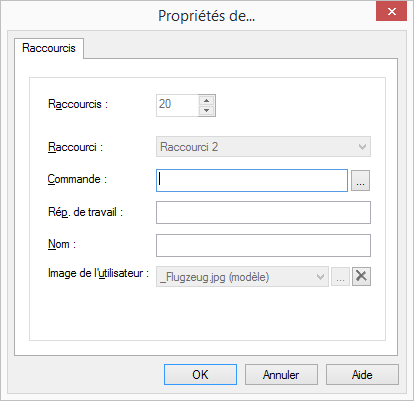Expand the Raccourci 2 dropdown

263,147
